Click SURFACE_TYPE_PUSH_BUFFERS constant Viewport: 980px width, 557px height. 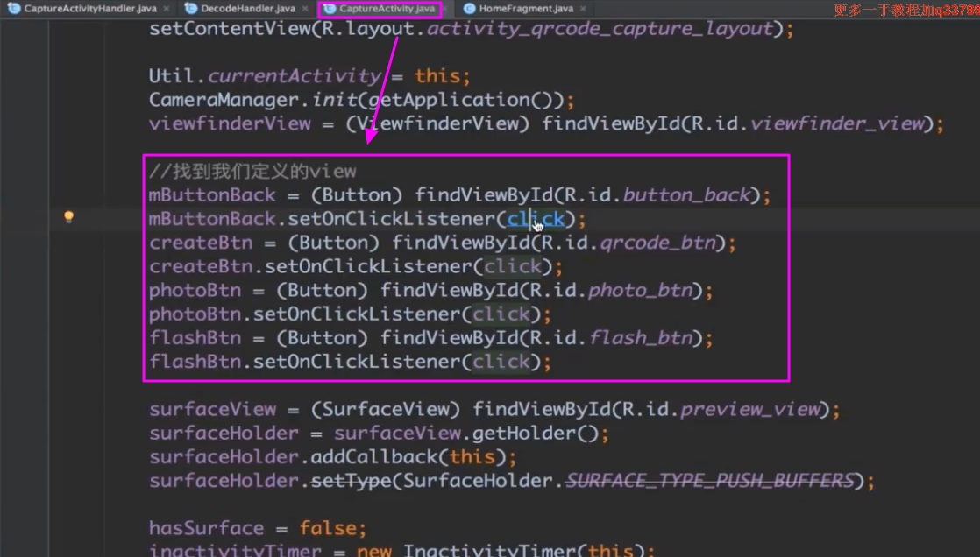[710, 480]
